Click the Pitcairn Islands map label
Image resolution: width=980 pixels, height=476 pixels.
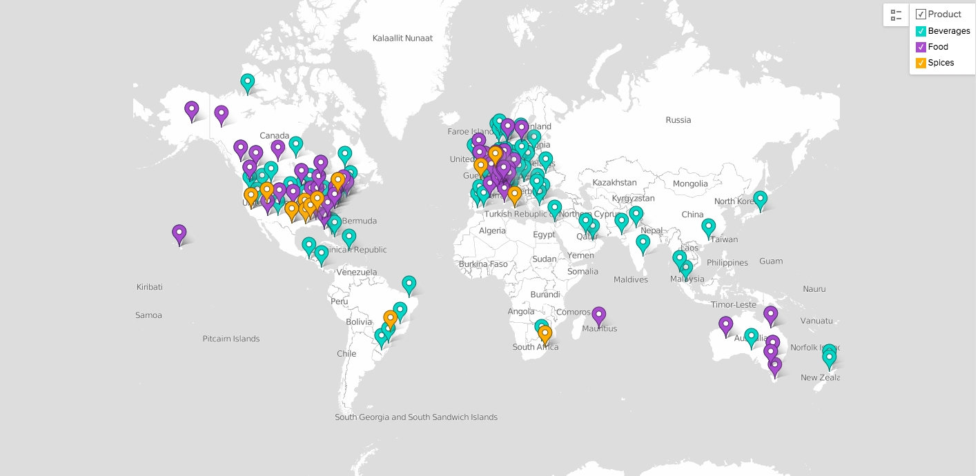pyautogui.click(x=231, y=339)
